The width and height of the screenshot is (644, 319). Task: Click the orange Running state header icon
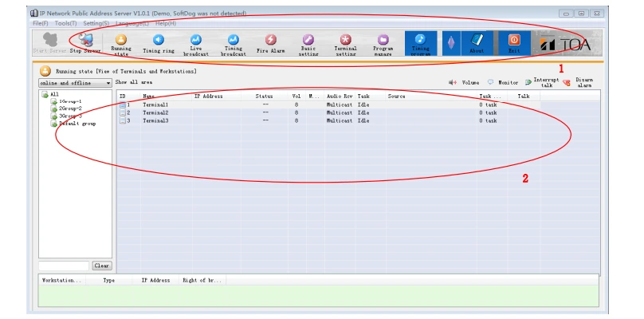[x=45, y=71]
